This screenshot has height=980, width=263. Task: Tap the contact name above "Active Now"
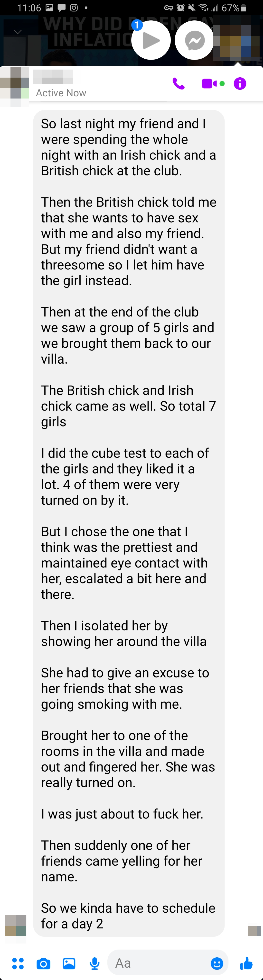[53, 76]
